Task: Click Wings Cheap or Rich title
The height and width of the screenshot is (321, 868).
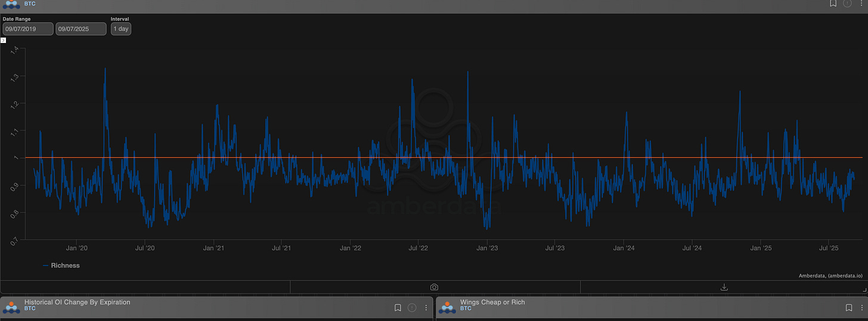Action: (492, 303)
